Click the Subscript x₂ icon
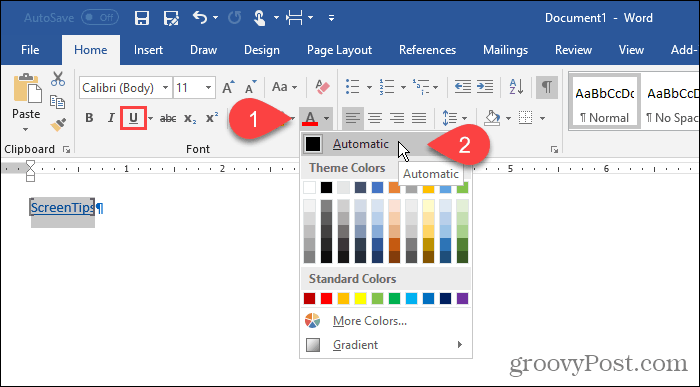700x387 pixels. tap(190, 118)
